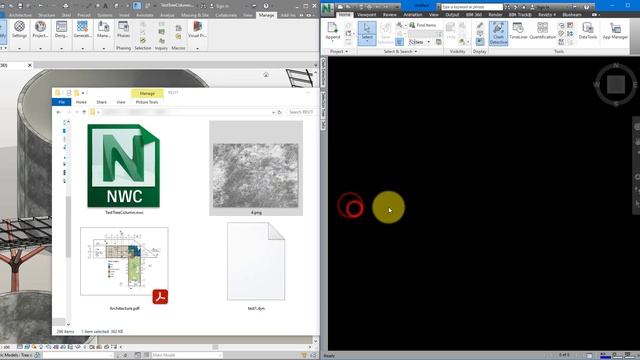Open Clash Detective in Navisworks
The height and width of the screenshot is (360, 640).
pos(498,33)
